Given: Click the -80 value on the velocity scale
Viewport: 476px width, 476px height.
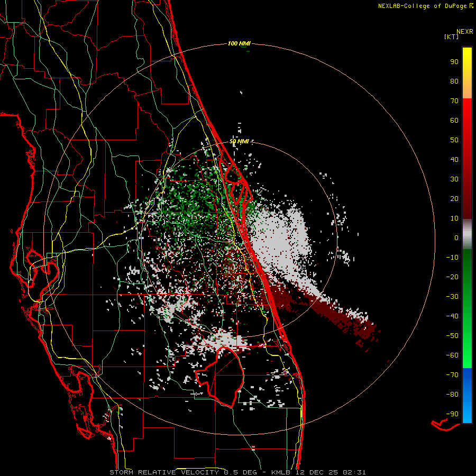Looking at the screenshot, I should [x=452, y=395].
